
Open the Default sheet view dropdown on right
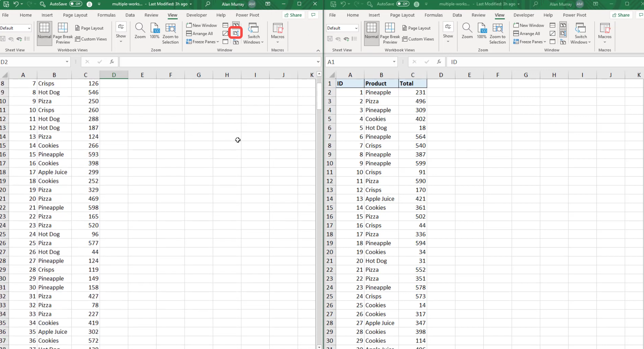(x=356, y=28)
